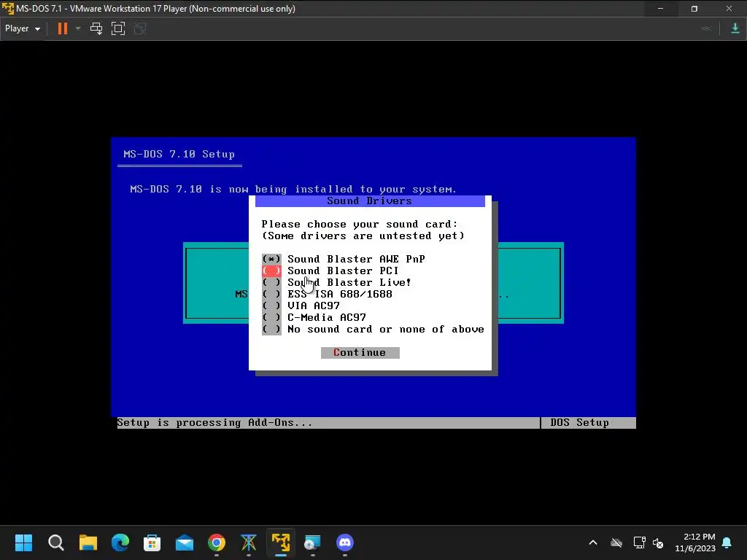Click 'Please choose your sound card:' text
Viewport: 747px width, 560px height.
click(360, 225)
